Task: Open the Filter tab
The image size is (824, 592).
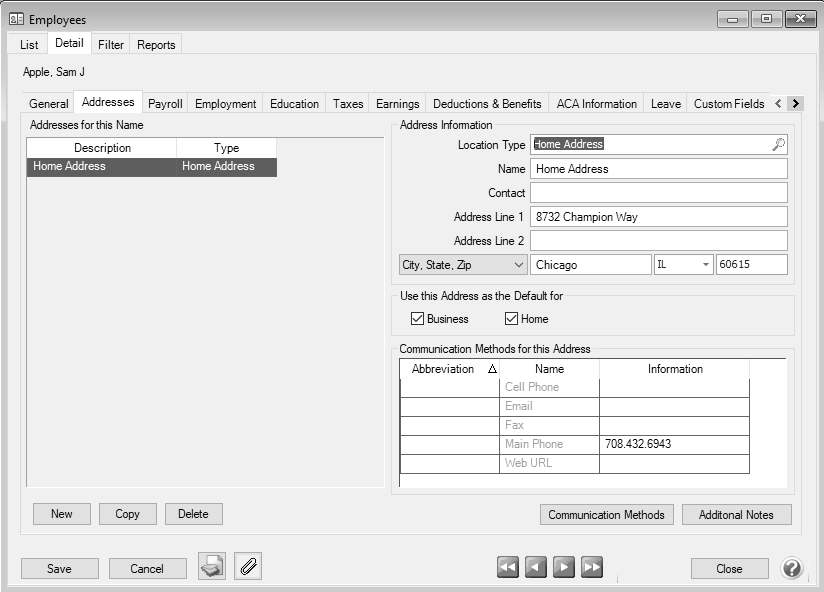Action: (111, 45)
